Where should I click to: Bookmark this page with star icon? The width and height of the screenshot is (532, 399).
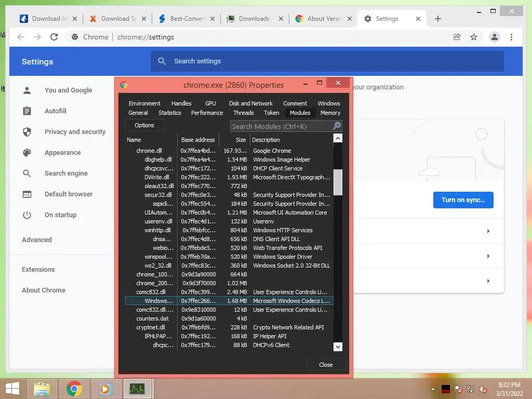(474, 37)
